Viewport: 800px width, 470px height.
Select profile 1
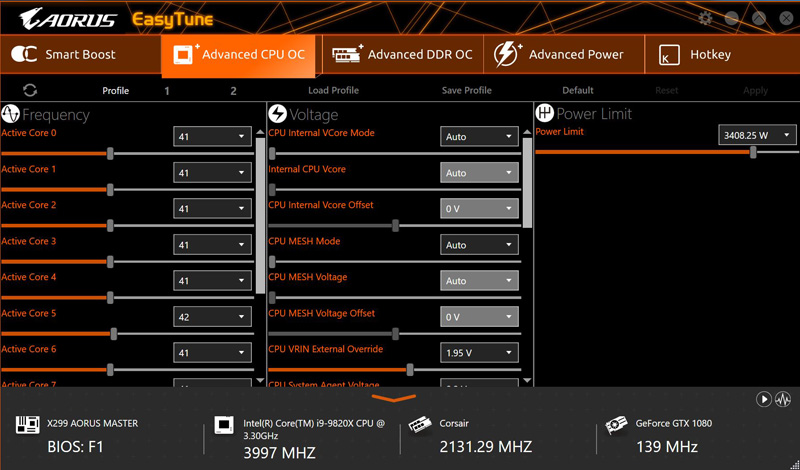[167, 91]
